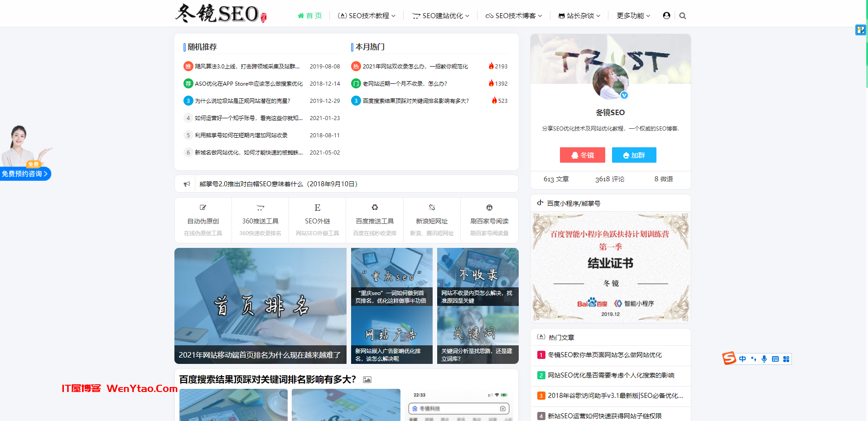Open hot article 2021年网站双收录怎么办

click(x=415, y=66)
